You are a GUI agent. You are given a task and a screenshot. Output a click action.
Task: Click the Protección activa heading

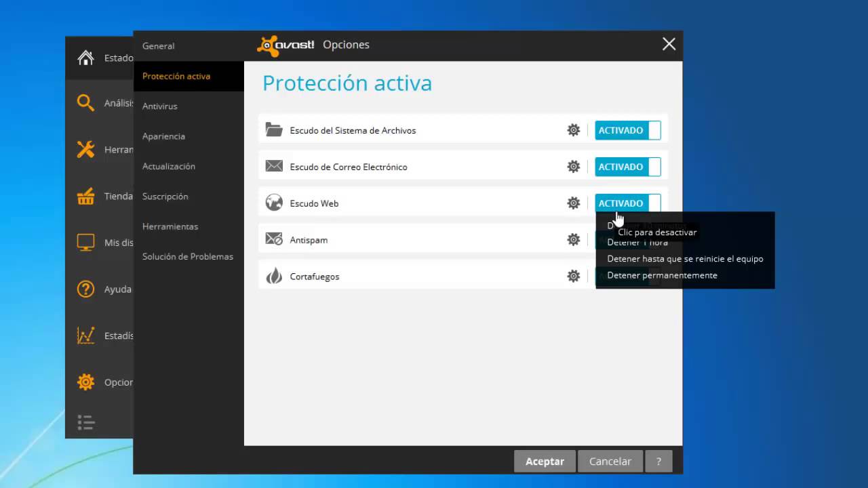coord(347,83)
